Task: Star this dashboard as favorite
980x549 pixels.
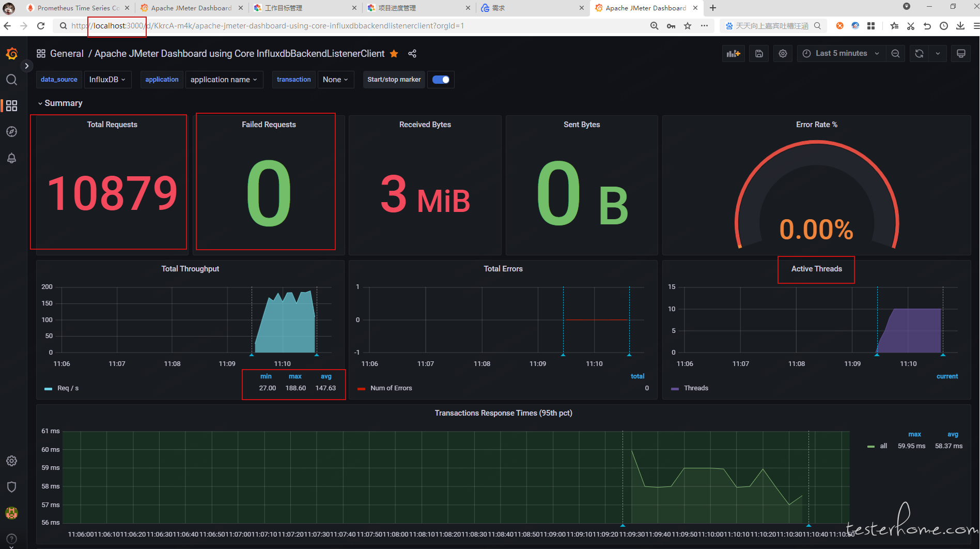Action: (x=394, y=54)
